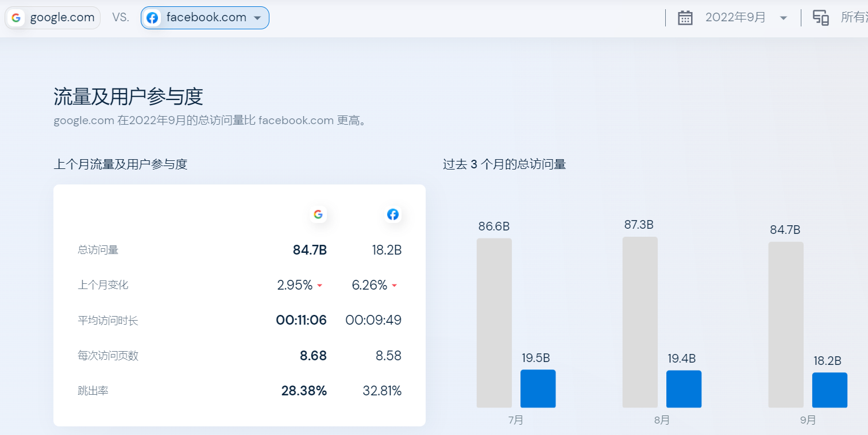Click the 32.81% bounce rate value
Screen dimensions: 868x435
tap(382, 391)
